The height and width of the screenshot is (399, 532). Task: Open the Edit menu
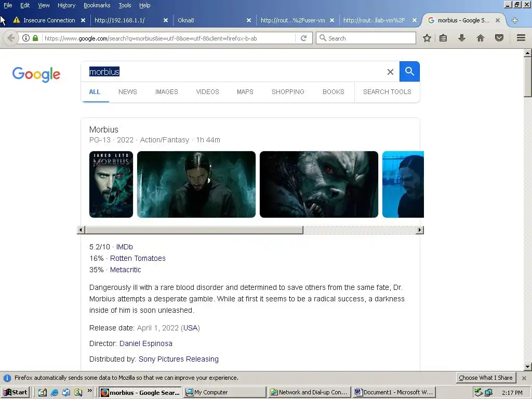click(x=25, y=5)
